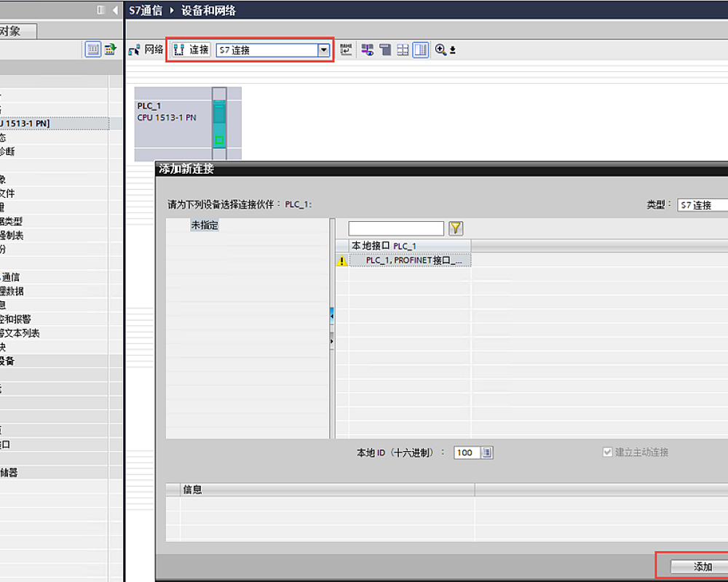Click the list icon beside local ID 100
Screen dimensions: 728x582
487,453
